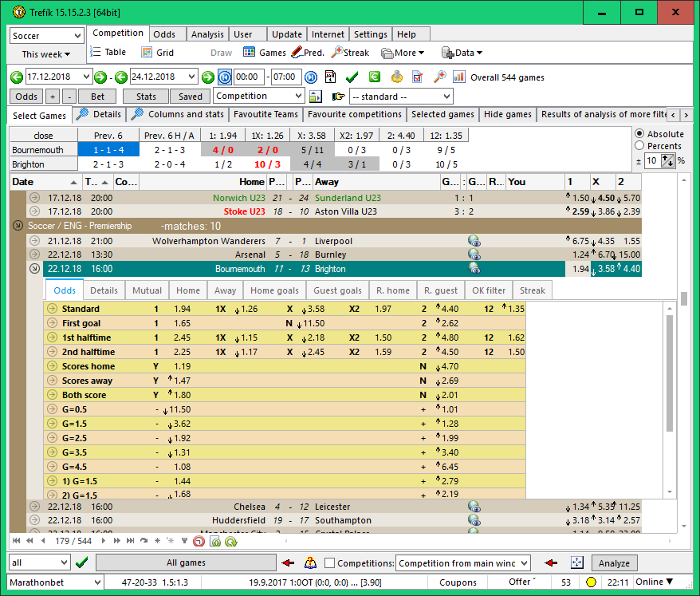Click the magnifier search icon in toolbar
700x596 pixels.
point(439,77)
